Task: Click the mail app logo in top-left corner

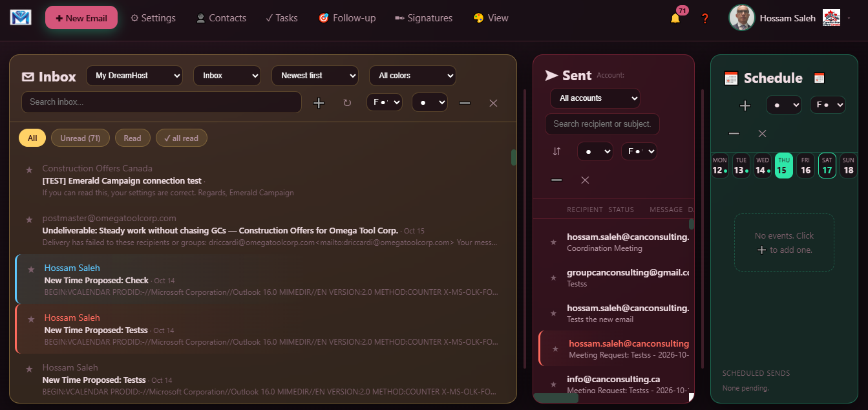Action: pyautogui.click(x=21, y=17)
